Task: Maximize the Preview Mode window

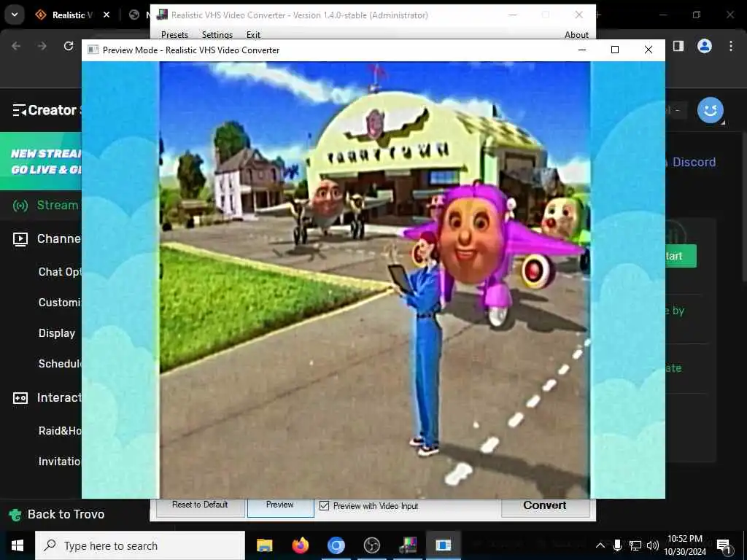Action: 615,50
